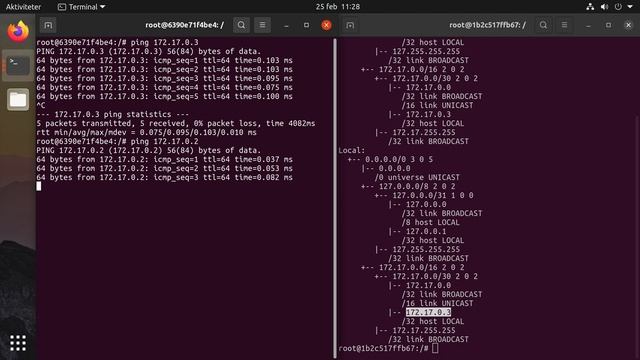Screen dimensions: 640x360
Task: Minimize the right terminal window
Action: point(588,25)
